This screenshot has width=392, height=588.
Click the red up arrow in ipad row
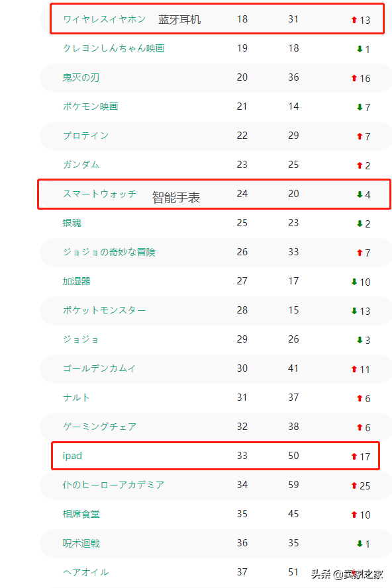click(354, 456)
